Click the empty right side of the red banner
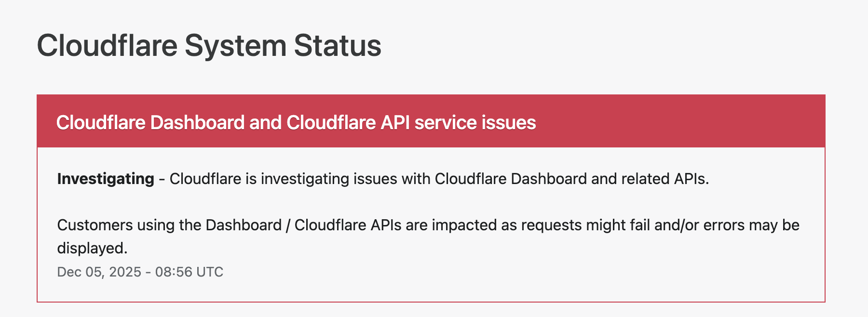 click(x=699, y=122)
